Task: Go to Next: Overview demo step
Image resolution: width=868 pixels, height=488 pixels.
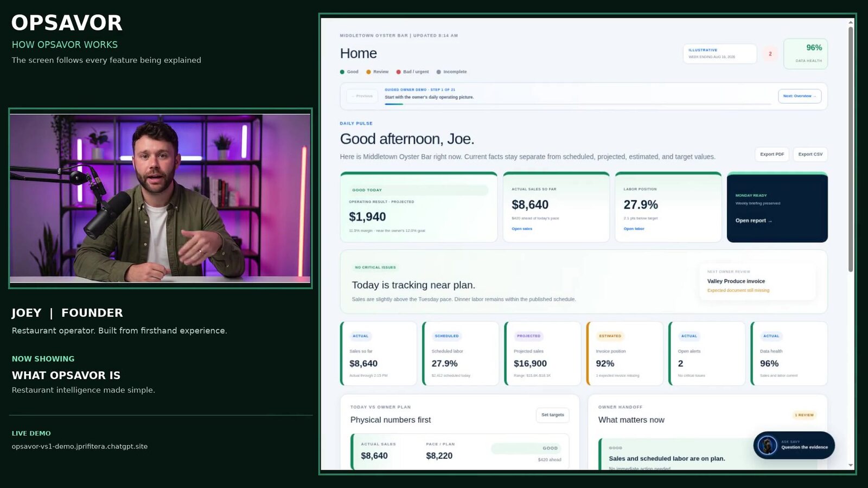Action: (x=800, y=96)
